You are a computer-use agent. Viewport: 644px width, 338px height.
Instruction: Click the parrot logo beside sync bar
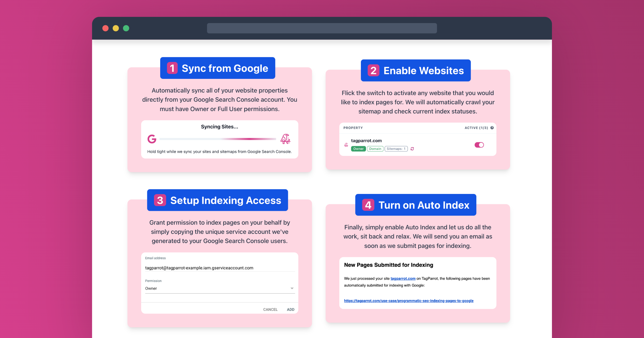click(x=286, y=139)
